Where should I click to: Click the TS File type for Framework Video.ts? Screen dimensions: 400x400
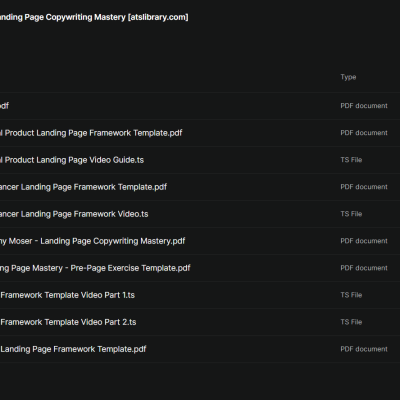coord(351,214)
